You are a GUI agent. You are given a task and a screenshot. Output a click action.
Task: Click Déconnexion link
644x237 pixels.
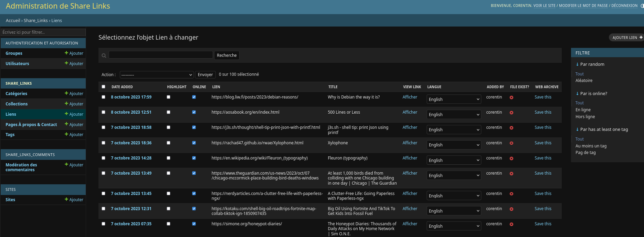pyautogui.click(x=624, y=6)
